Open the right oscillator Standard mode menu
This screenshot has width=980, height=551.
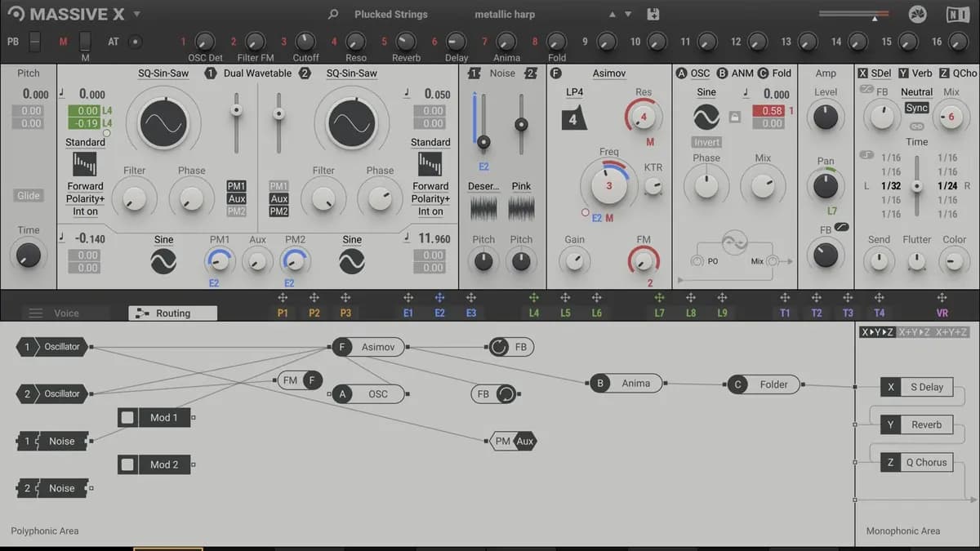pyautogui.click(x=430, y=142)
